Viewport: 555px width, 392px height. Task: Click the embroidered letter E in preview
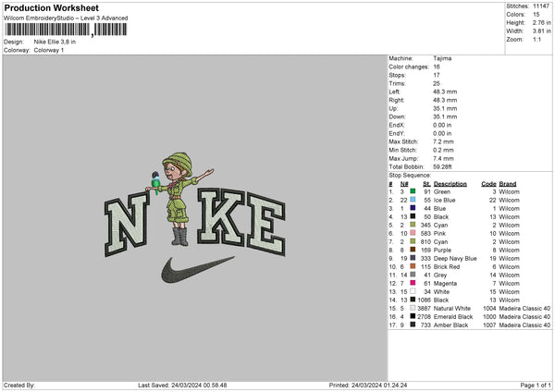pyautogui.click(x=266, y=224)
